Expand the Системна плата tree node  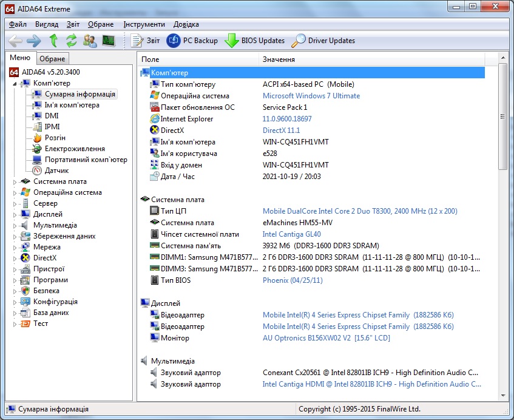15,182
